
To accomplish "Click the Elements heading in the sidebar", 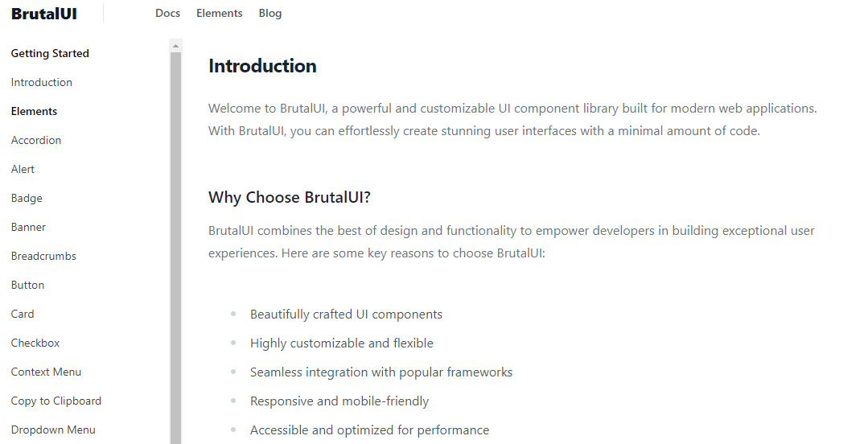I will click(34, 111).
